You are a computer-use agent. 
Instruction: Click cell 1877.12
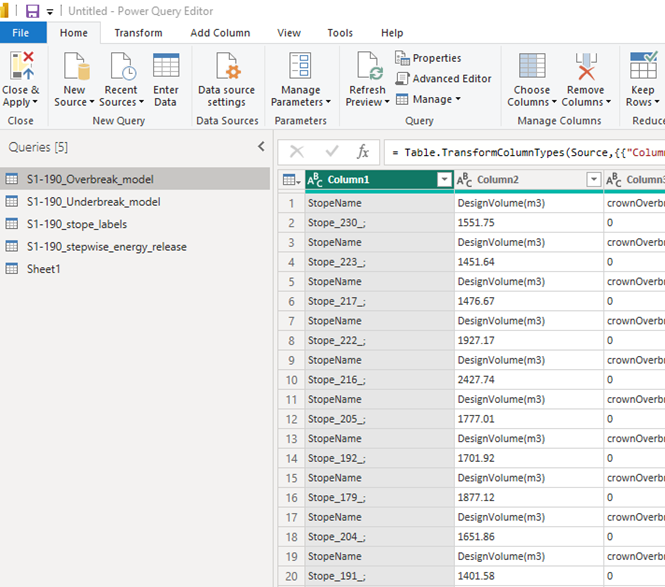point(528,497)
